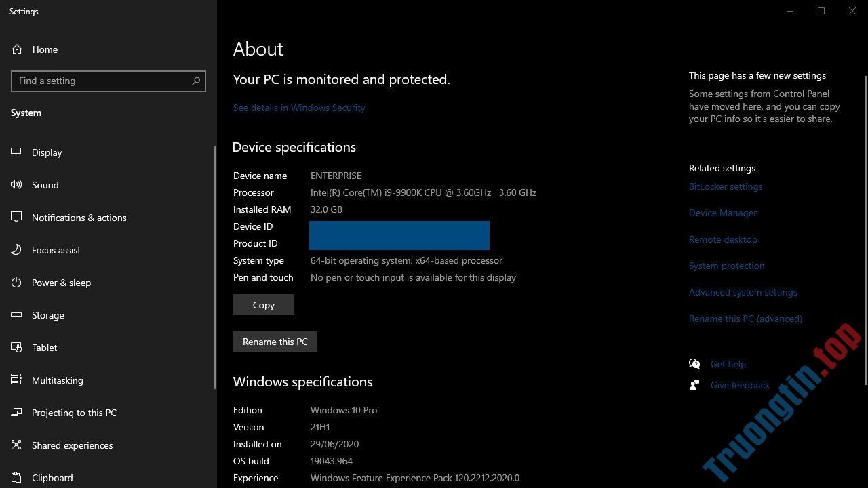Click the Windows 10 Pro edition value
Screen dimensions: 868x488
(344, 410)
